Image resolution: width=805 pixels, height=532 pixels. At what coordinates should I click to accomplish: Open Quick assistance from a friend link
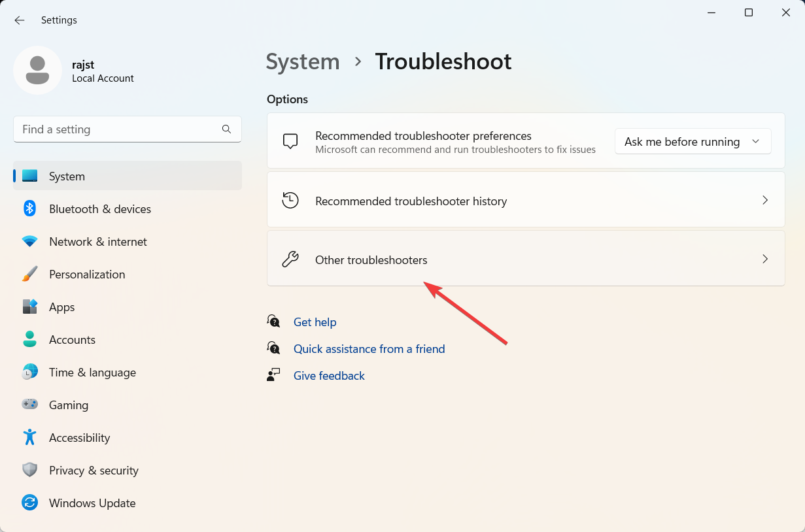click(x=369, y=348)
